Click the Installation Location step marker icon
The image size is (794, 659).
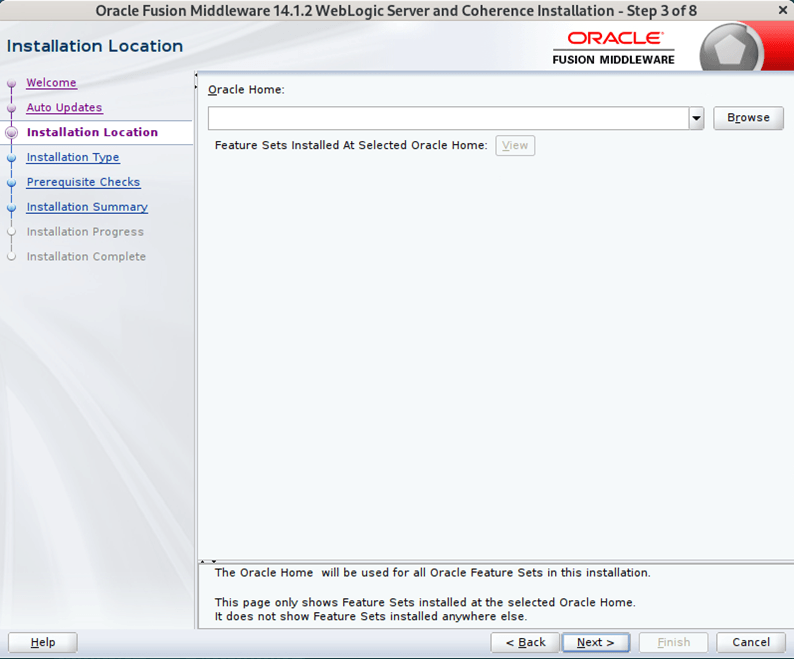12,133
